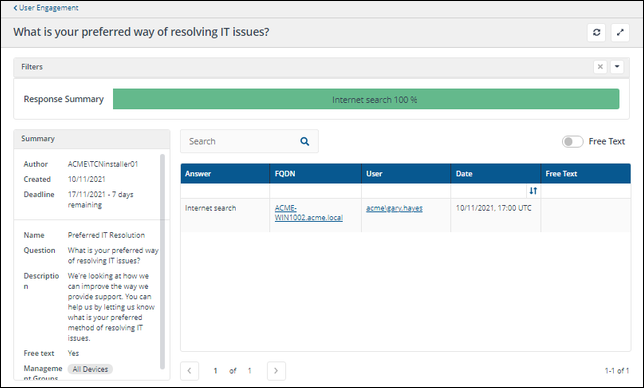
Task: Expand the Filters dropdown arrow
Action: (617, 67)
